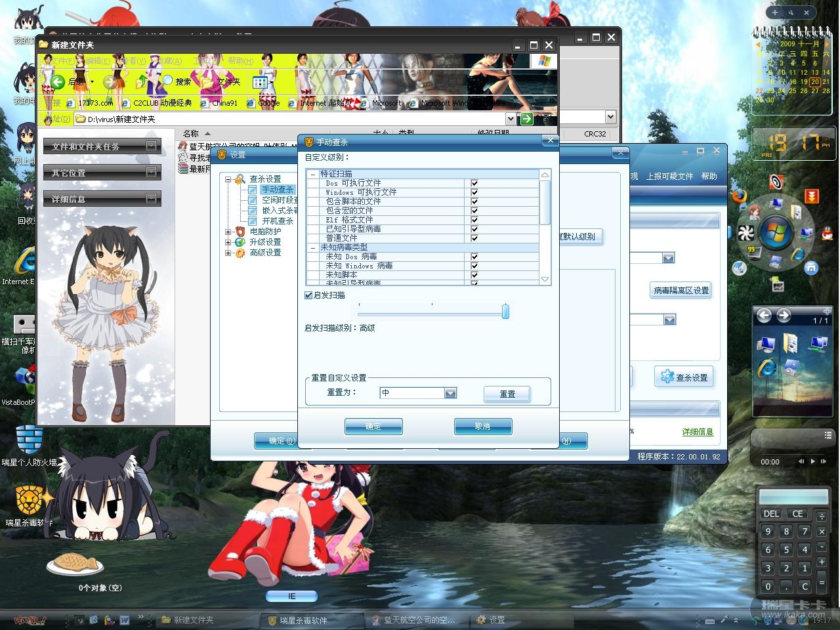This screenshot has height=630, width=840.
Task: Click the next month arrow on the calendar
Action: click(826, 44)
